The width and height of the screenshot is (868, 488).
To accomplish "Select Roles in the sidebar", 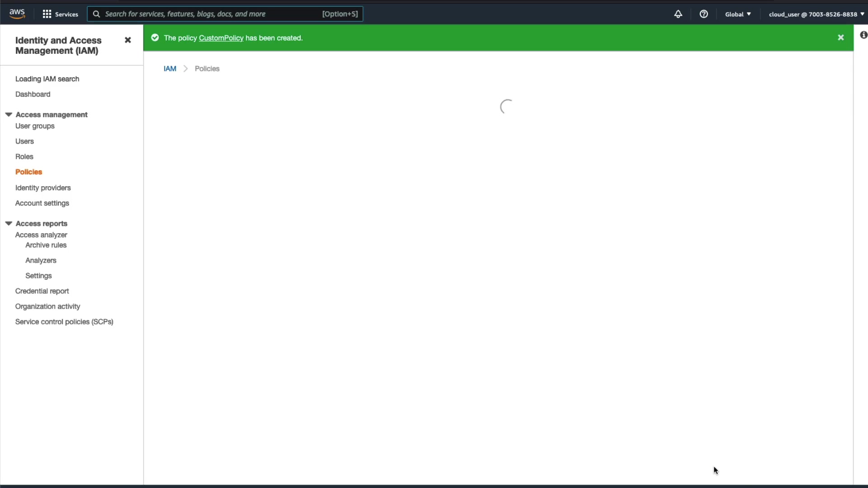I will pyautogui.click(x=24, y=157).
